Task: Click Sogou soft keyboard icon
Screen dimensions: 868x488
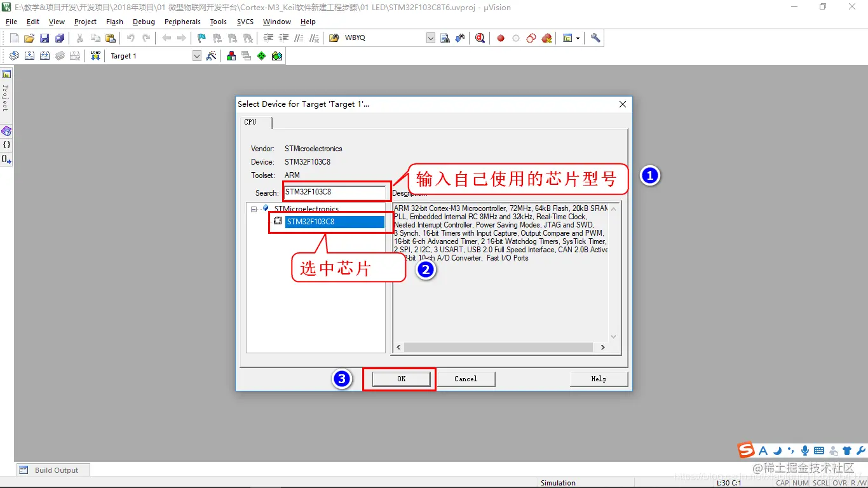Action: point(819,451)
